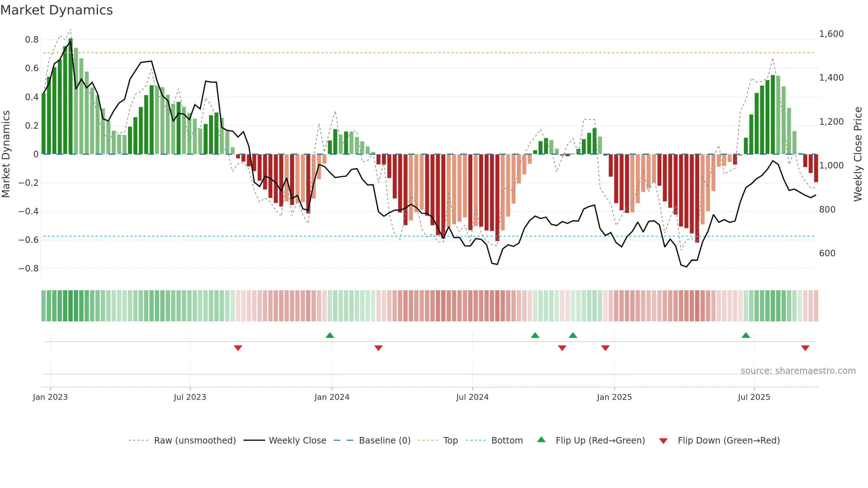The height and width of the screenshot is (488, 868).
Task: Toggle the Bottom legend entry
Action: click(494, 440)
